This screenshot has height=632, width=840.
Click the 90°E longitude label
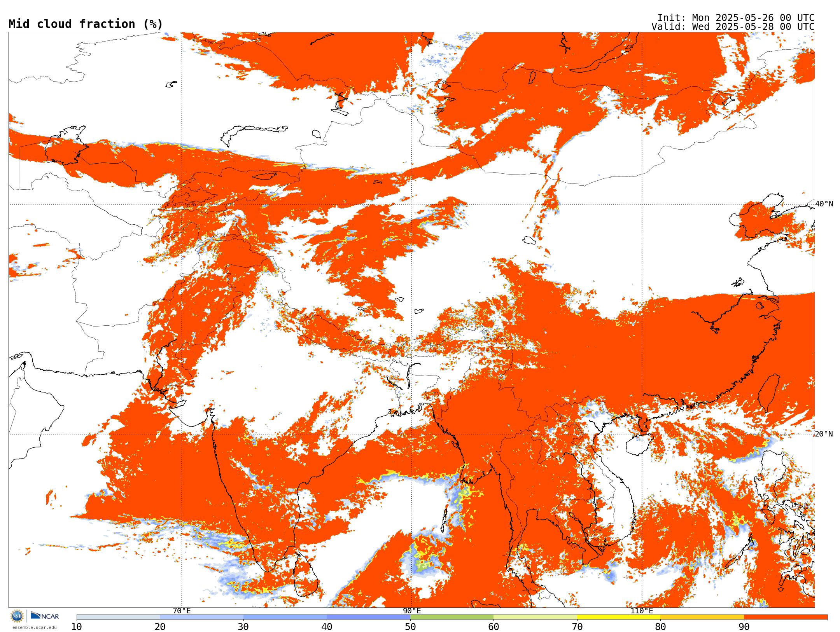tap(412, 611)
